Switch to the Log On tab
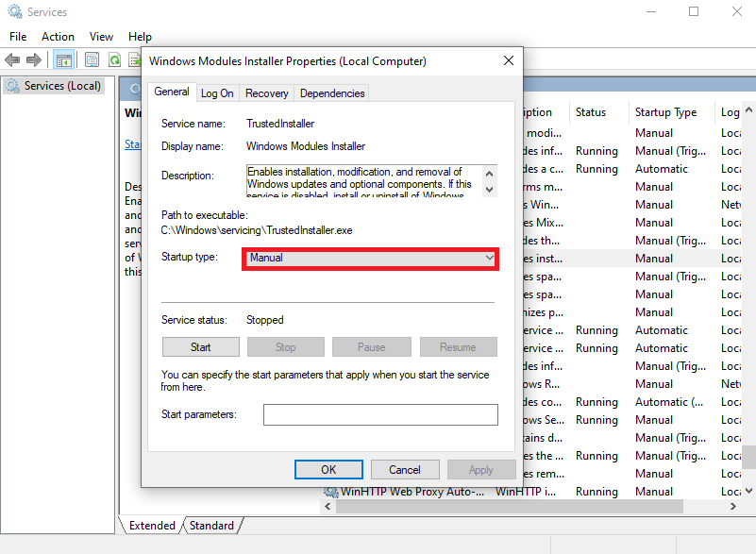 pos(217,93)
